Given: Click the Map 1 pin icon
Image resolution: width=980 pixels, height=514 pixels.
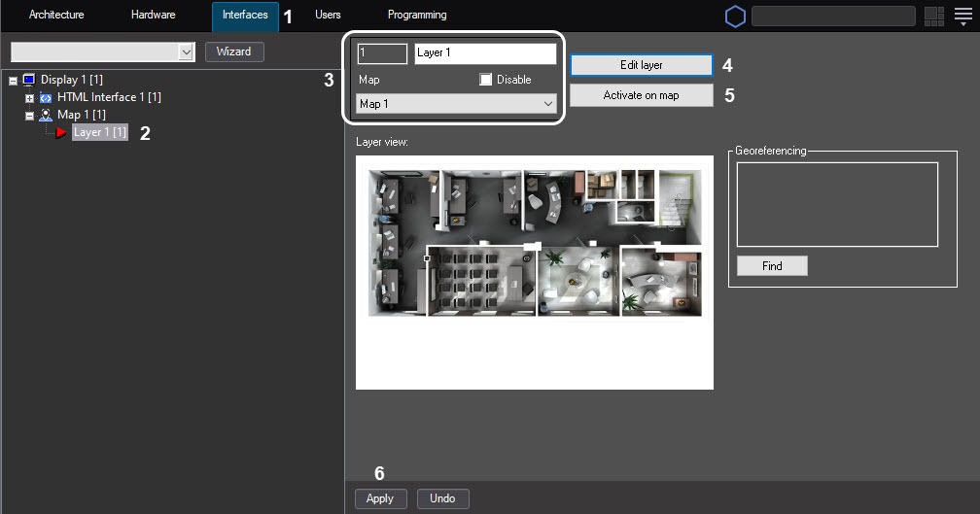Looking at the screenshot, I should (45, 115).
